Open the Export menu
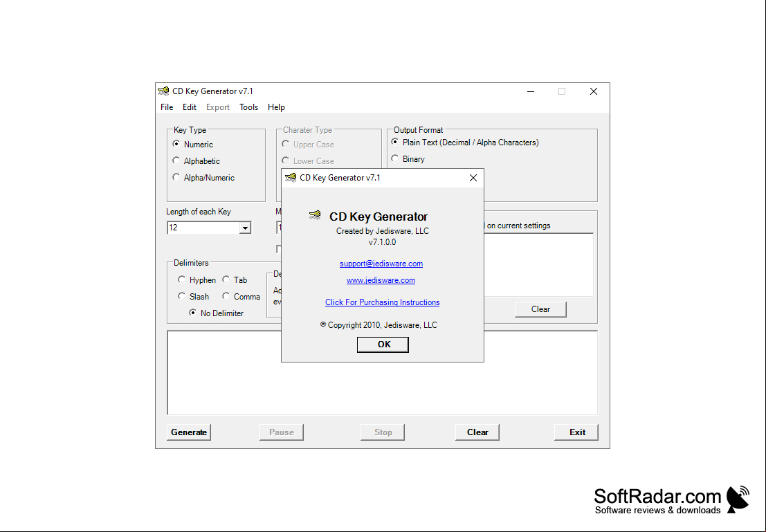 pyautogui.click(x=218, y=107)
